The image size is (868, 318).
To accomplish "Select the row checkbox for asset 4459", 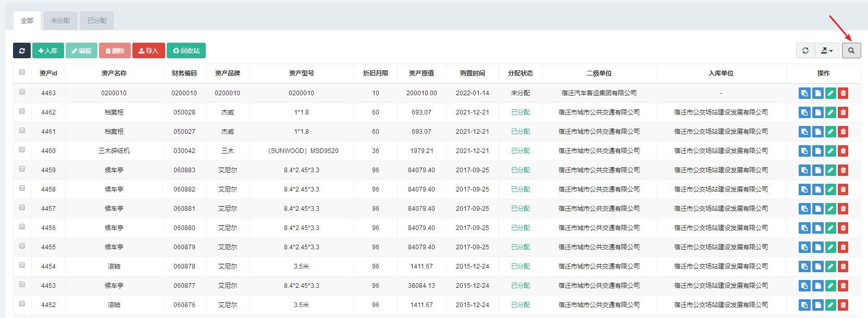I will click(22, 169).
